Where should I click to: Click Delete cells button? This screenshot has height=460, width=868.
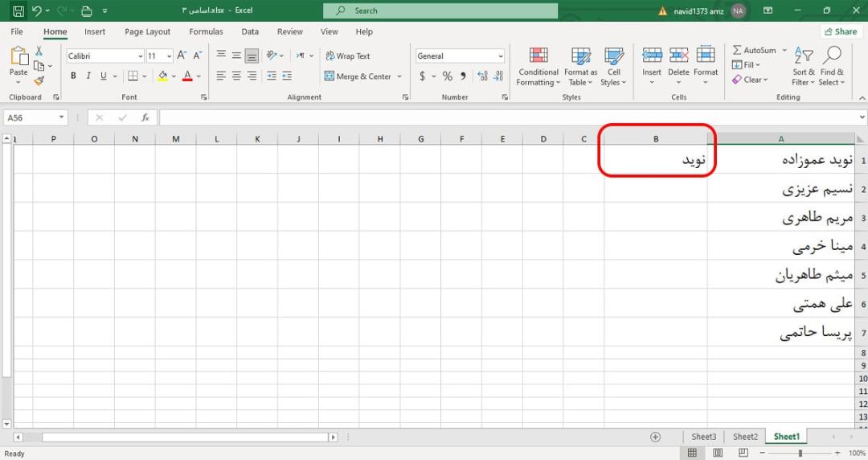(x=678, y=65)
